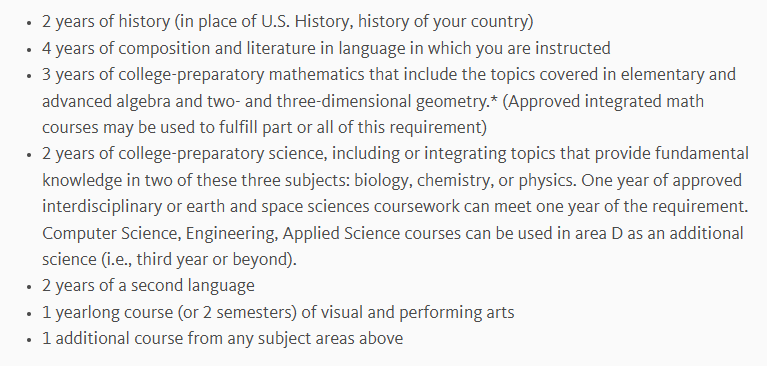Click 'science (i.e., third year or beyond)' line
The width and height of the screenshot is (767, 366).
pos(169,260)
